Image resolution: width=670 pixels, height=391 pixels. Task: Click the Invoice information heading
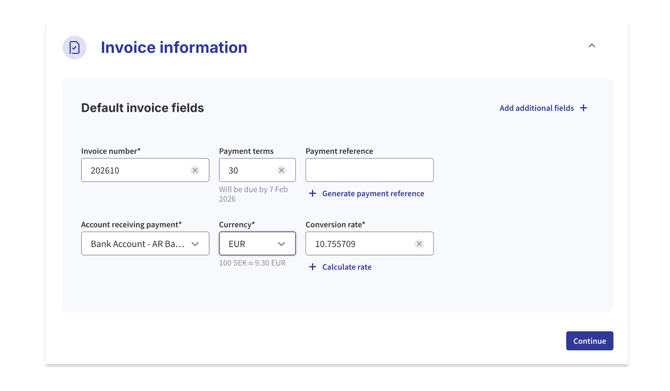tap(174, 47)
